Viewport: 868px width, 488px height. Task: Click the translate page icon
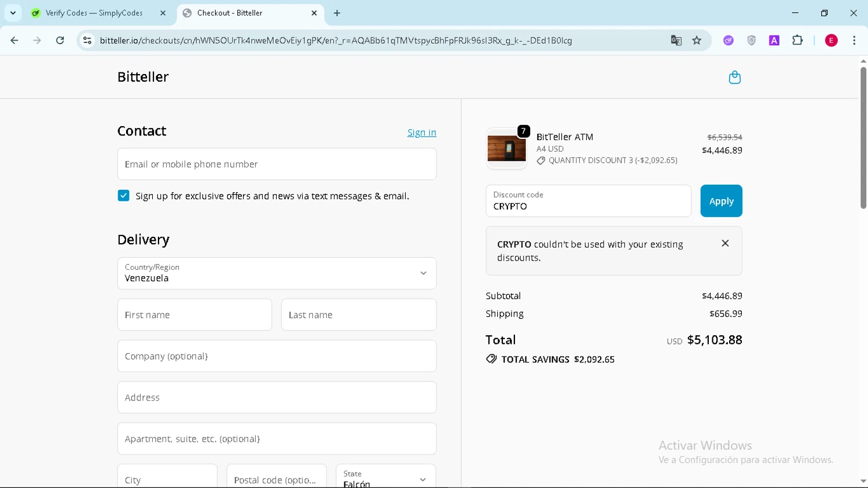click(x=676, y=41)
